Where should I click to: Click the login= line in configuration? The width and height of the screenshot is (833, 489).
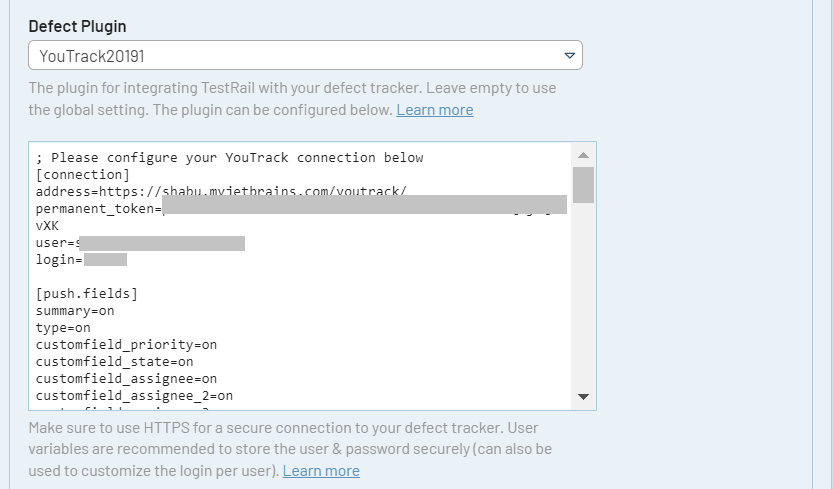tap(58, 260)
